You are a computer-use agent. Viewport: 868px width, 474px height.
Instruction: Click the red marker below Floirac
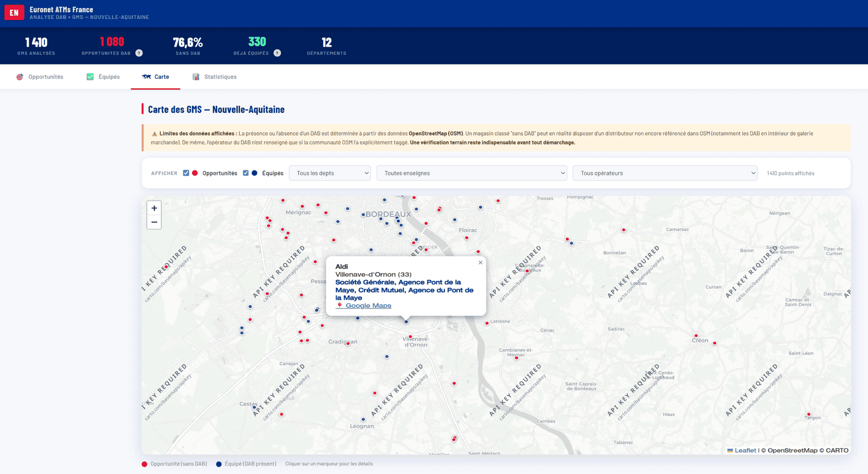pos(467,238)
